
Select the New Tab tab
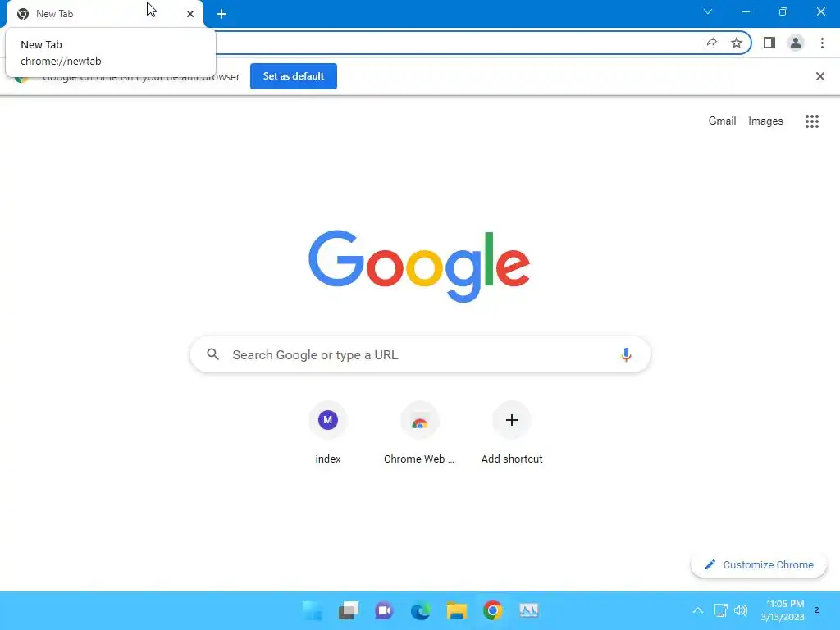104,14
